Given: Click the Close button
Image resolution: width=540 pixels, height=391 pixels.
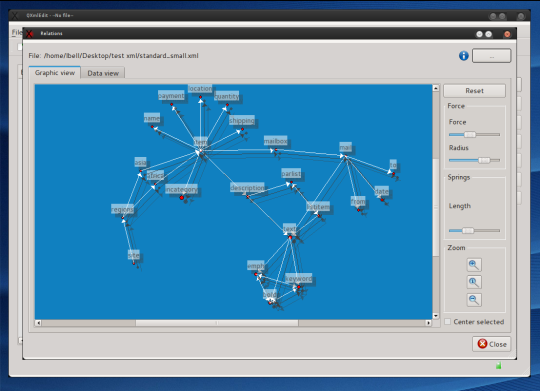Looking at the screenshot, I should point(491,344).
